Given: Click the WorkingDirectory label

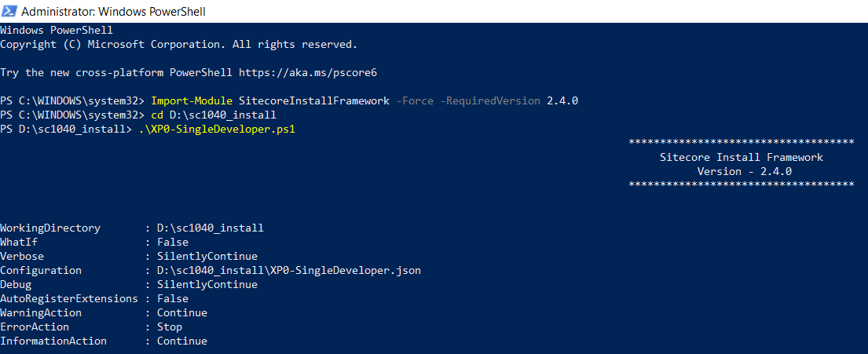Looking at the screenshot, I should [50, 228].
